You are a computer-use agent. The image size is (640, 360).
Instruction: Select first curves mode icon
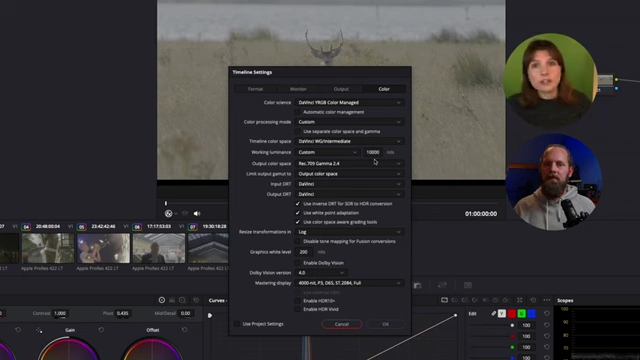pyautogui.click(x=444, y=300)
